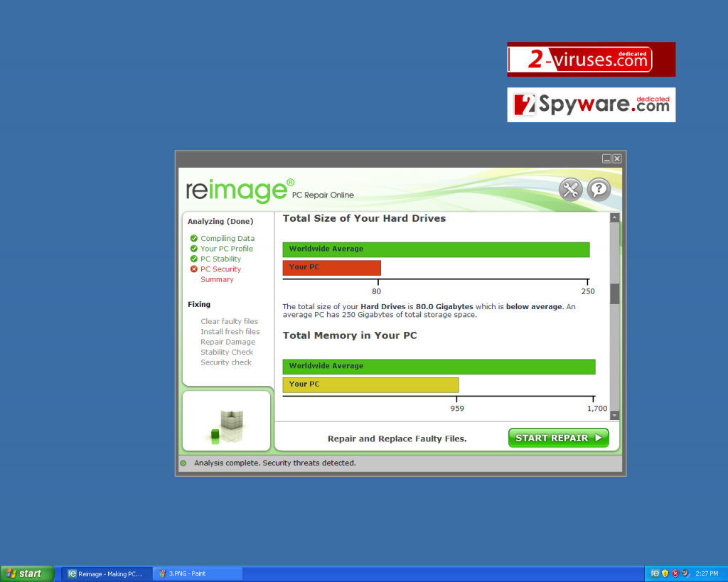The height and width of the screenshot is (582, 728).
Task: Click the green status dot in status bar
Action: pyautogui.click(x=183, y=463)
